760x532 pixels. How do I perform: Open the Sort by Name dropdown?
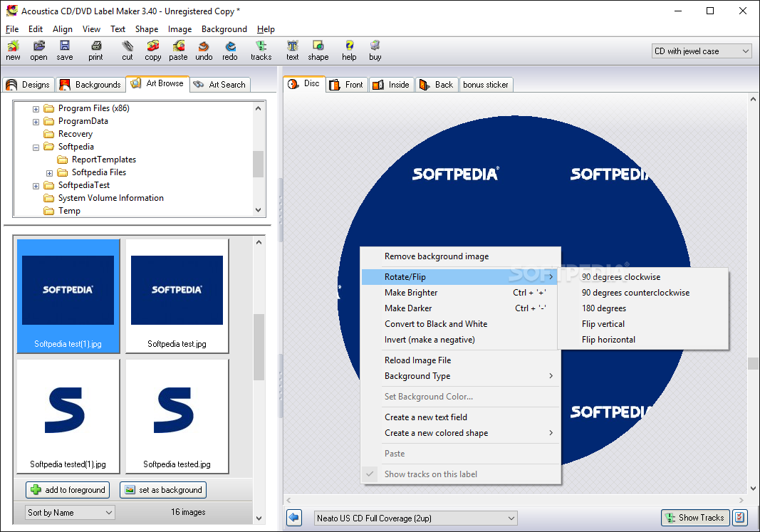[x=70, y=512]
